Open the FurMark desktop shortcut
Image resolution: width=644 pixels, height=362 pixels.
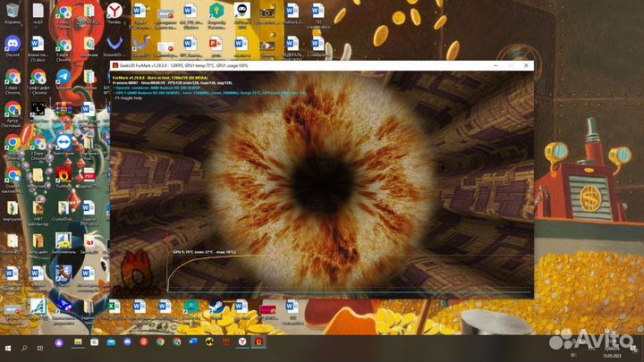[64, 177]
